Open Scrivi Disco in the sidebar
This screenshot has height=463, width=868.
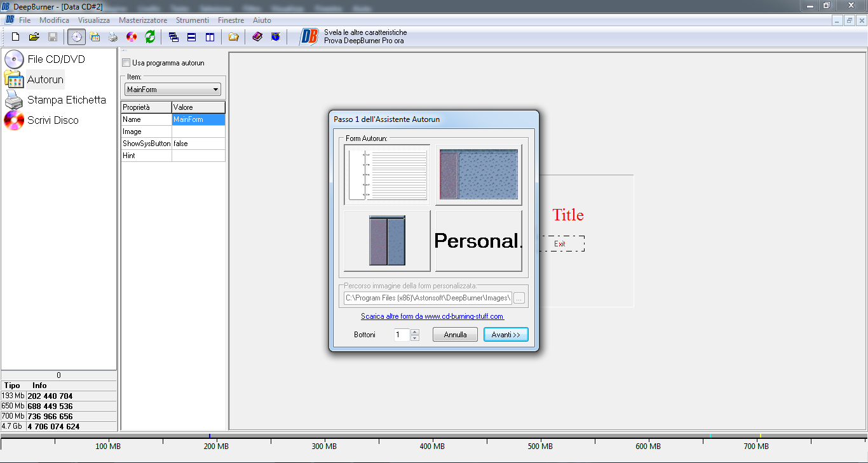coord(53,120)
